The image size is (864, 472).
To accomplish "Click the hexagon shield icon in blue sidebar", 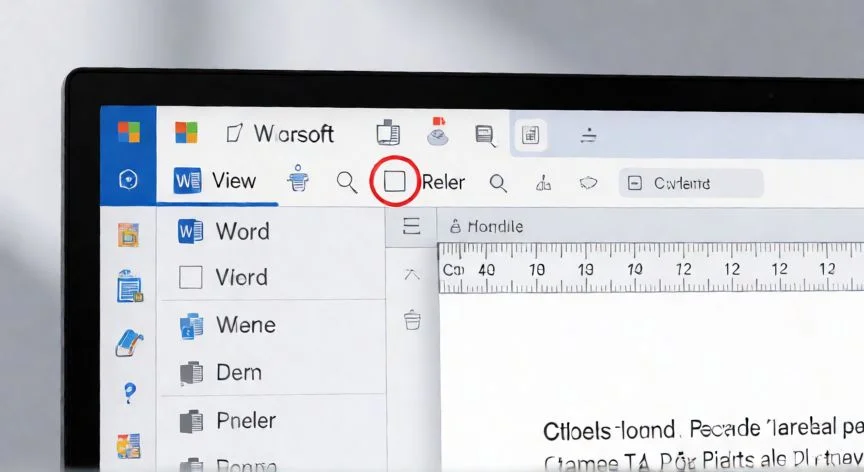I will 128,180.
